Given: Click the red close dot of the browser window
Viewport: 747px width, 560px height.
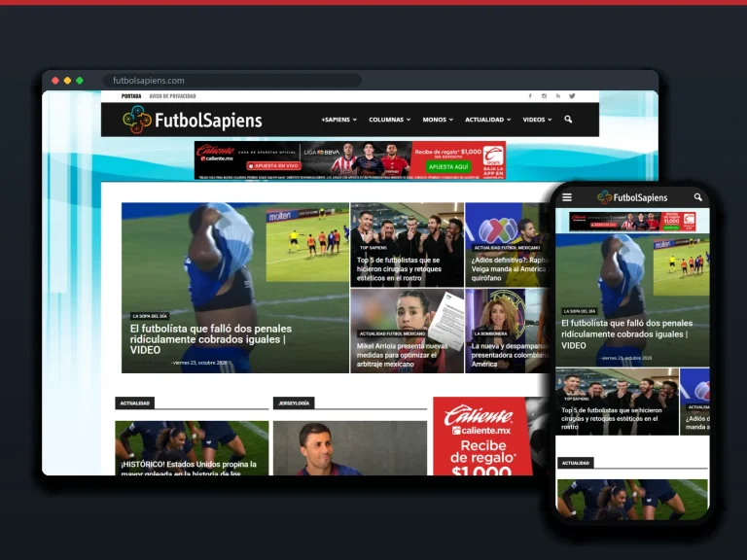Looking at the screenshot, I should pos(55,81).
